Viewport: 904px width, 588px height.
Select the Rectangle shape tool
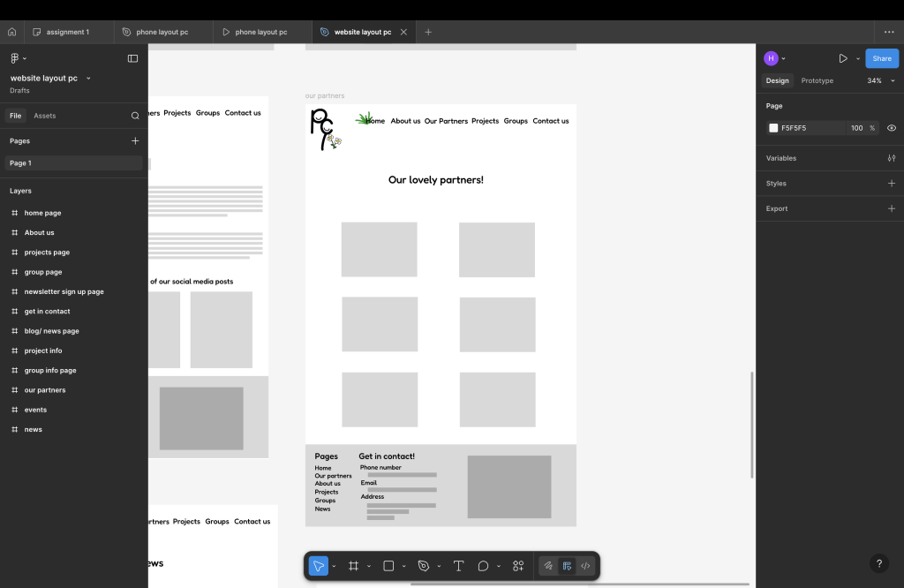[388, 566]
